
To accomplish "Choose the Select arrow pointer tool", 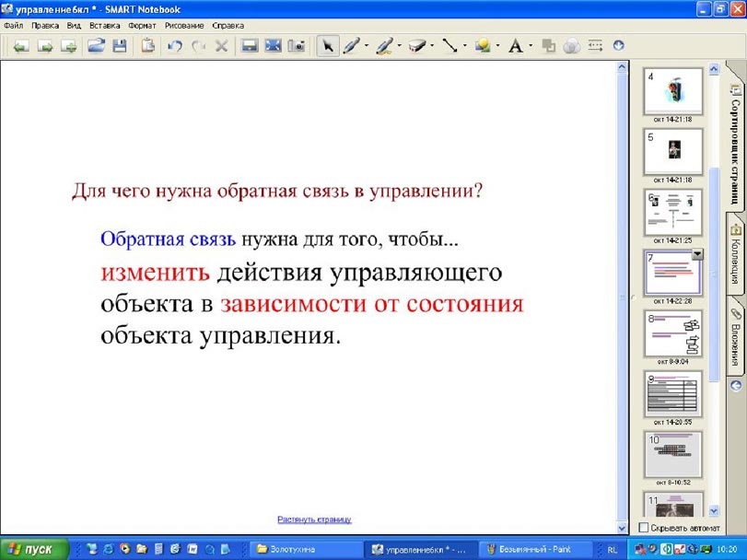I will (327, 45).
